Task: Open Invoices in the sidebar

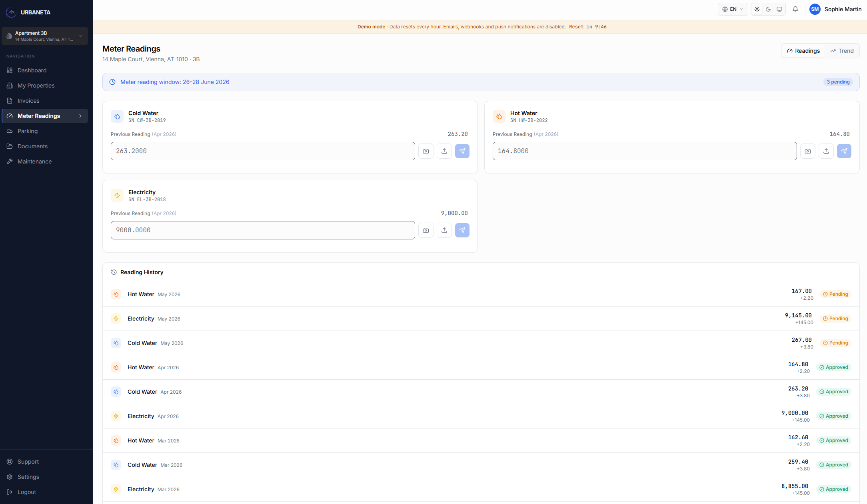Action: coord(45,101)
